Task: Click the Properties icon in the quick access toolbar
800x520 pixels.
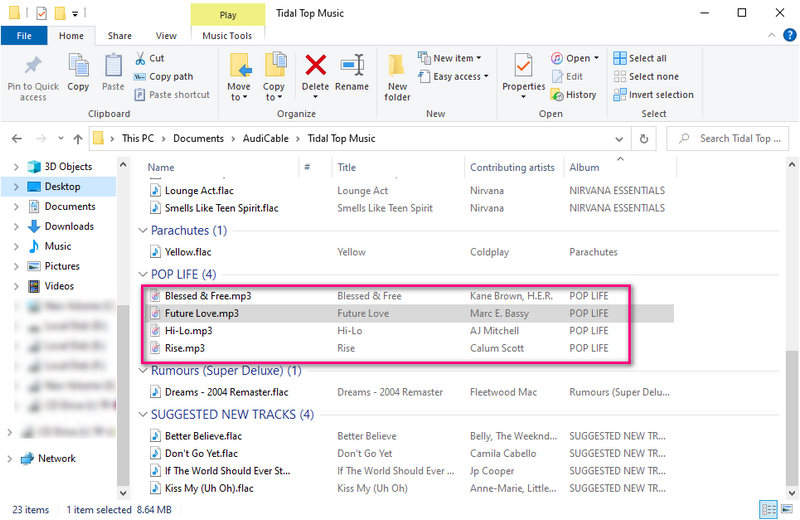Action: click(x=41, y=13)
